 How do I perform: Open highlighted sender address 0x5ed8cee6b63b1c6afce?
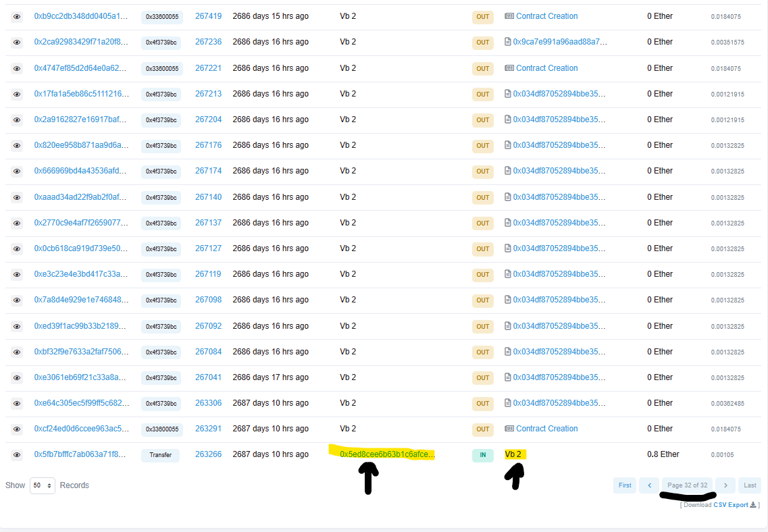click(x=387, y=454)
